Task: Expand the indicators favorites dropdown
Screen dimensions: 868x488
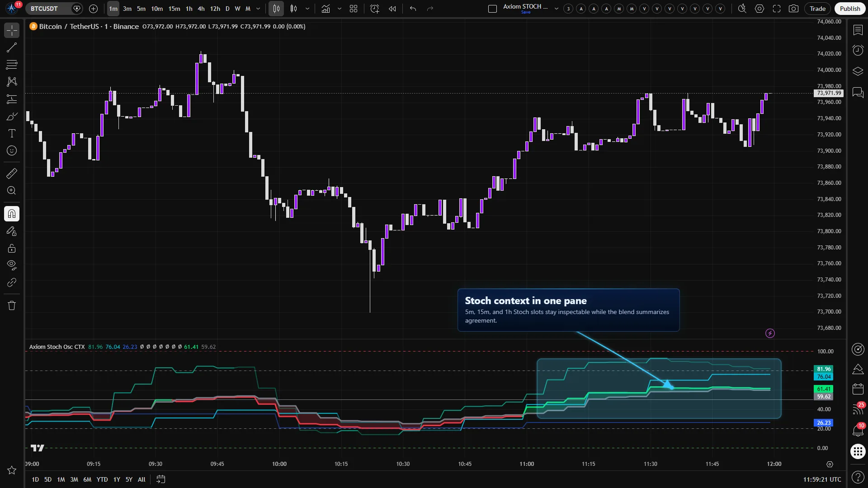Action: pyautogui.click(x=340, y=9)
